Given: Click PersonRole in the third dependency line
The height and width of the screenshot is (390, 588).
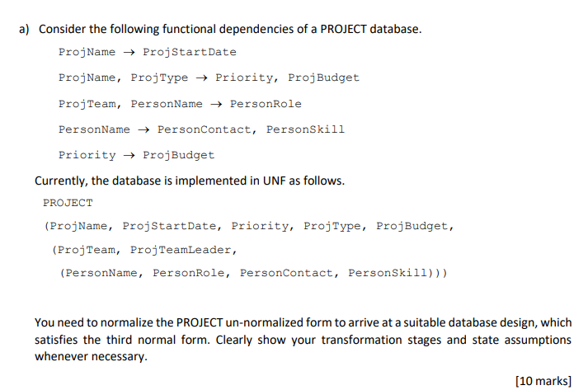Looking at the screenshot, I should [266, 104].
